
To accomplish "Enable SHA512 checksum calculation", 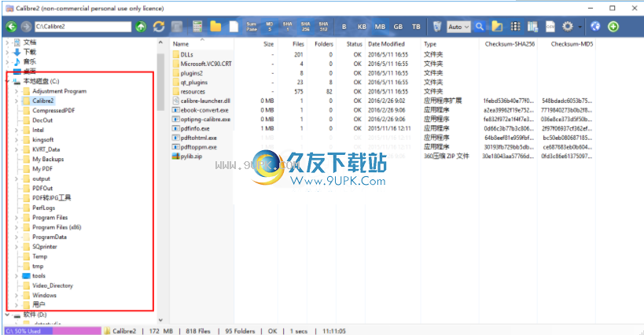I will [324, 27].
